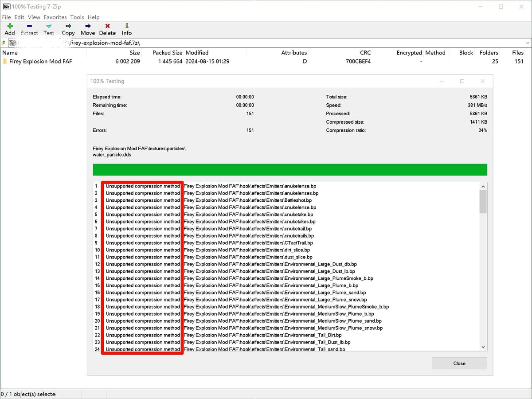Click the Info toolbar icon

click(127, 26)
